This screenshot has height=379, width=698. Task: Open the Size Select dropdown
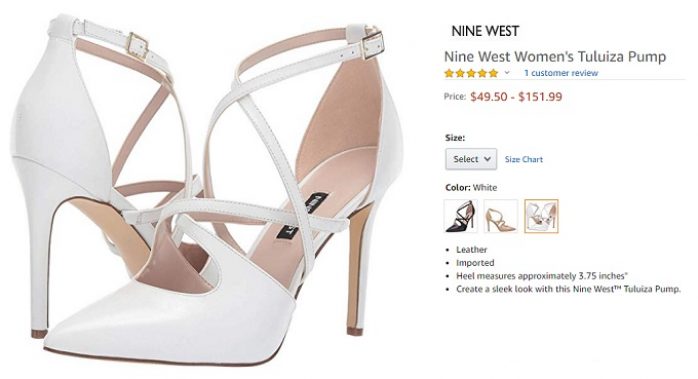pos(471,159)
